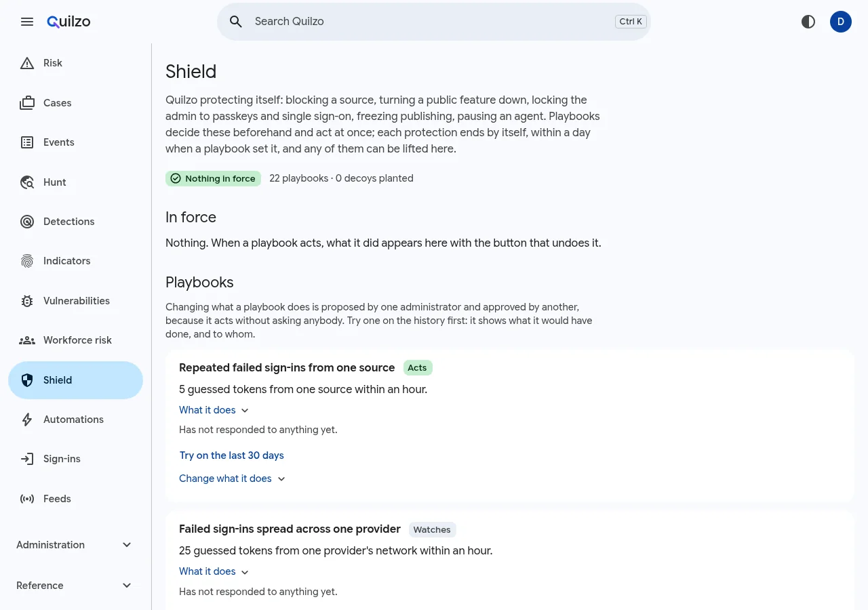The height and width of the screenshot is (610, 868).
Task: Click the search magnifier icon
Action: 236,22
